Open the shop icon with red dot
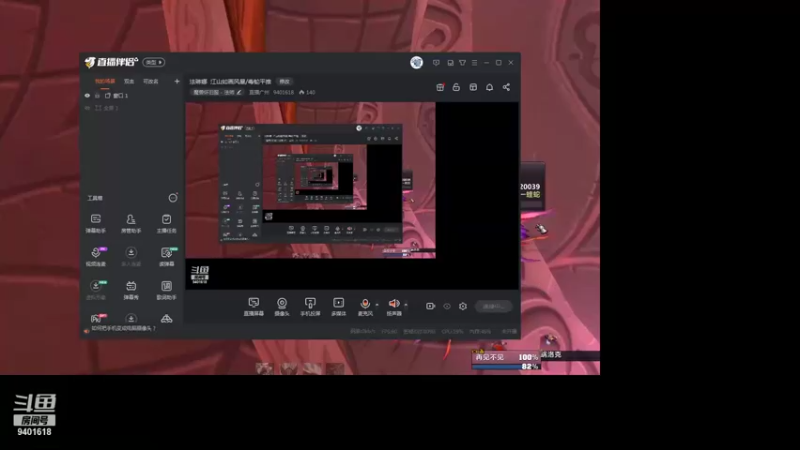Screen dimensions: 800x450 click(440, 87)
